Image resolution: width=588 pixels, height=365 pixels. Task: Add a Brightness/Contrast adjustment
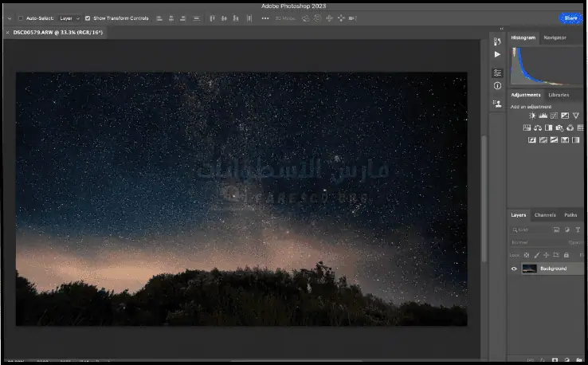(532, 116)
